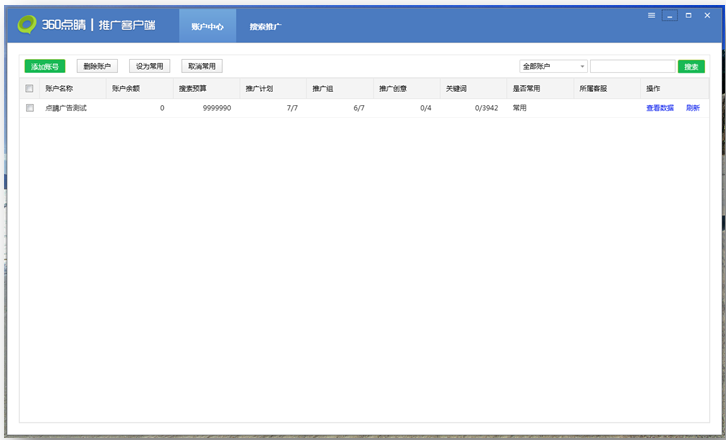Open the 搜索推广 tab
Image resolution: width=726 pixels, height=440 pixels.
[x=265, y=26]
